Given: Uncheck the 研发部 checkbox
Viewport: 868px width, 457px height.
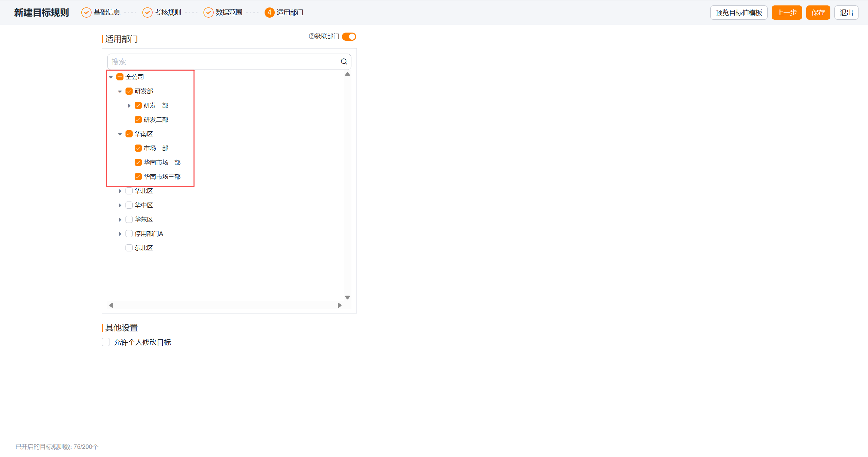Looking at the screenshot, I should pos(129,91).
